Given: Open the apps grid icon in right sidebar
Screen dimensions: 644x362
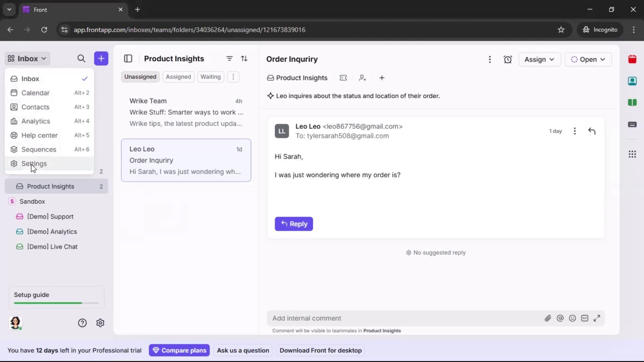Looking at the screenshot, I should pyautogui.click(x=633, y=154).
